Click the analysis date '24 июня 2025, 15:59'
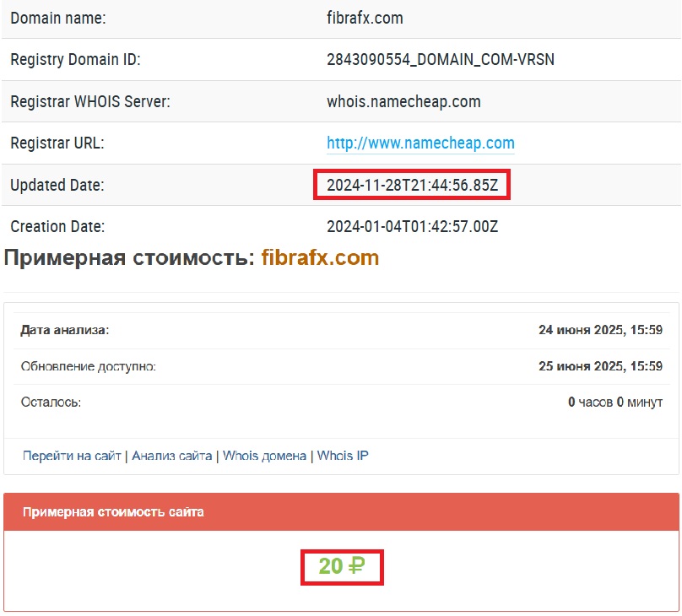Image resolution: width=682 pixels, height=616 pixels. (x=600, y=330)
